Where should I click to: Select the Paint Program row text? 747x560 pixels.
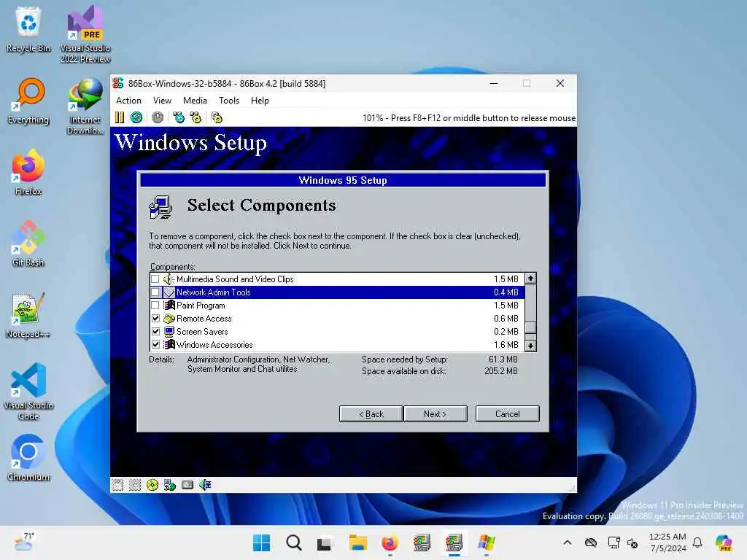201,306
